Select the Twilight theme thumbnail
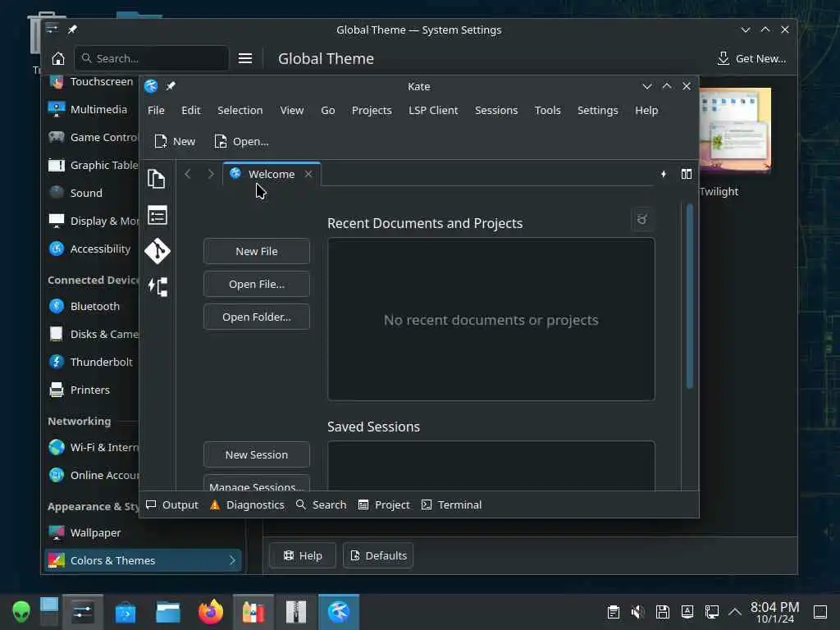The height and width of the screenshot is (630, 840). pos(735,130)
